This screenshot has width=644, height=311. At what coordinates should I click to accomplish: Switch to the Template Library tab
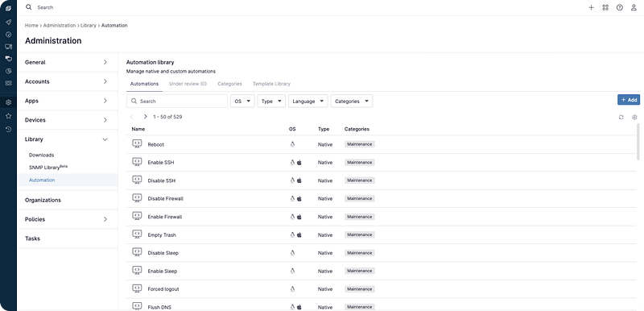(x=271, y=84)
